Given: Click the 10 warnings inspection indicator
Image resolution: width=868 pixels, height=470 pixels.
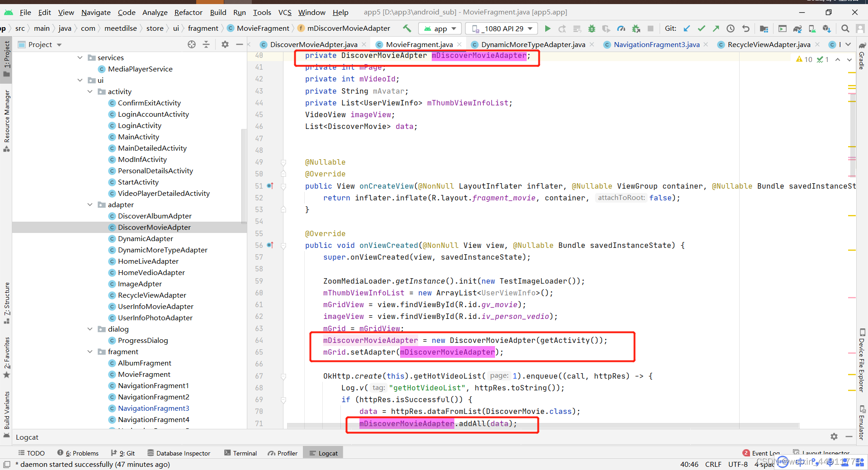Looking at the screenshot, I should (804, 59).
